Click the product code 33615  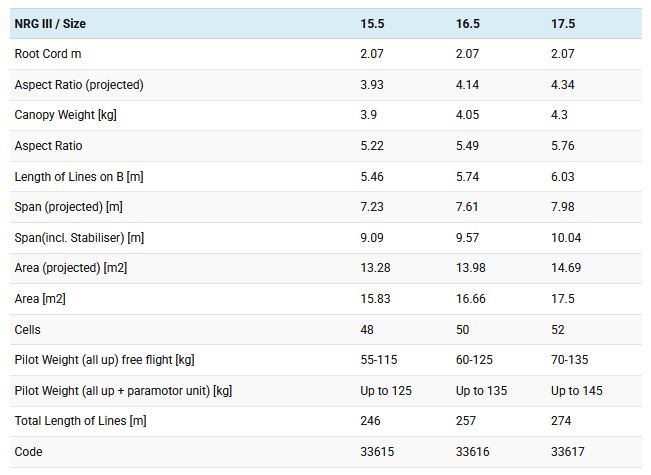coord(377,452)
